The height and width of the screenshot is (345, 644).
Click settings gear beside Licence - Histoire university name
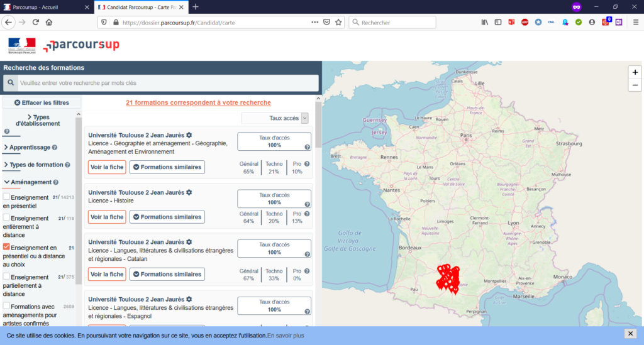pyautogui.click(x=189, y=192)
